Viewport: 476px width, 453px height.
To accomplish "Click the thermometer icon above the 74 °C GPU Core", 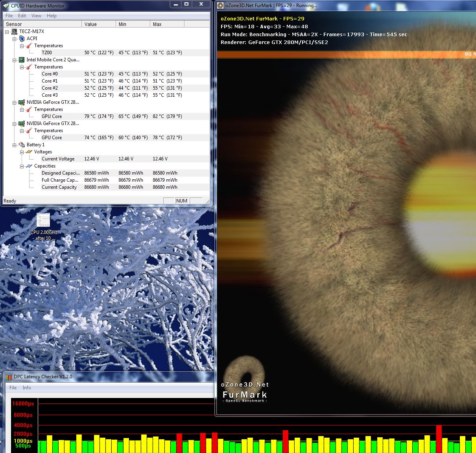I will pos(29,131).
